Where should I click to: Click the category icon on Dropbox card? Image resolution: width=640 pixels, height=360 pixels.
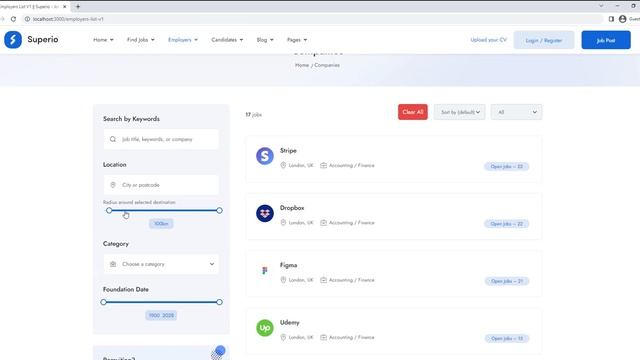[323, 222]
